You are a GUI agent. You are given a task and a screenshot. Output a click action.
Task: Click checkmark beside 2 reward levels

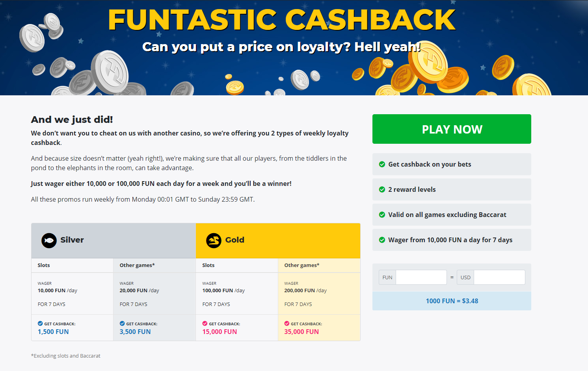[382, 189]
